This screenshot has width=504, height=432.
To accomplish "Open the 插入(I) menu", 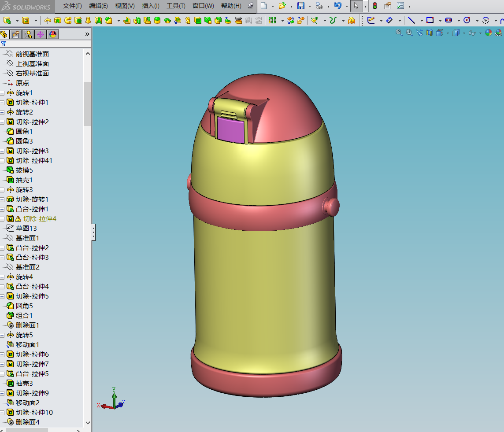I will [150, 6].
